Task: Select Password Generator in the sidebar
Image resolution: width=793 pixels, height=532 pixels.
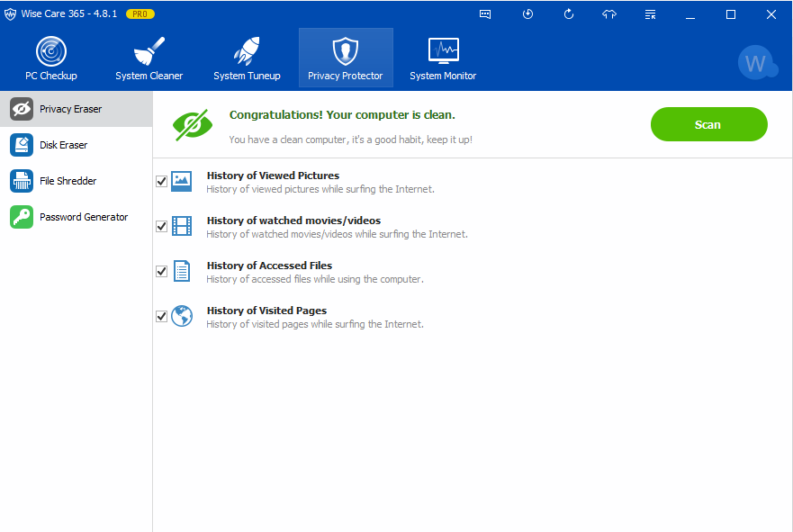Action: coord(76,217)
